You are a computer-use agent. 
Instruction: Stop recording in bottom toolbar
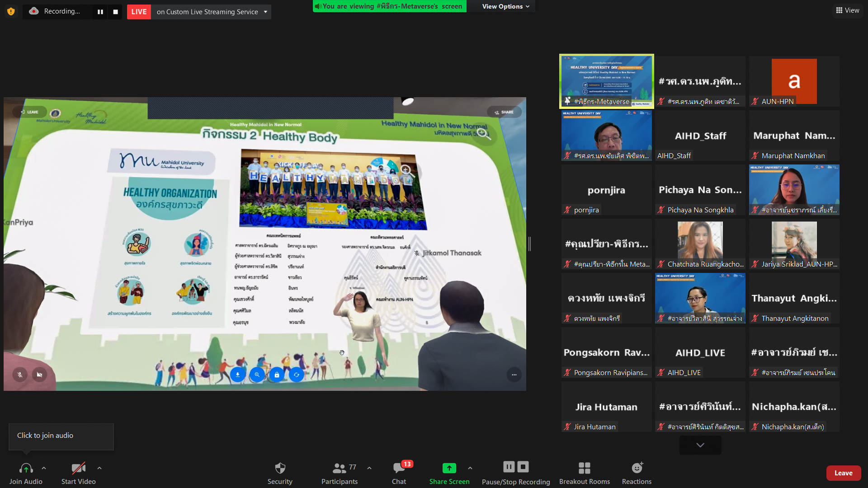click(x=523, y=467)
